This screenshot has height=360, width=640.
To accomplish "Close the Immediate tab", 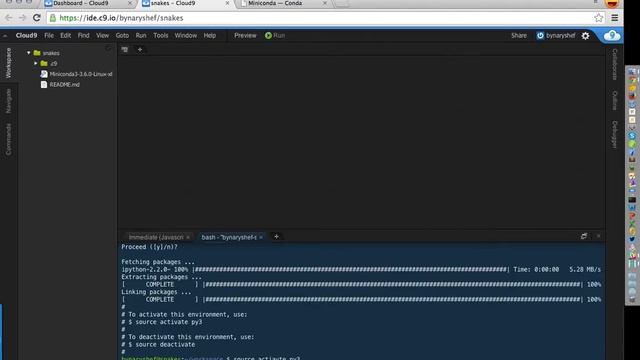I will (x=188, y=237).
